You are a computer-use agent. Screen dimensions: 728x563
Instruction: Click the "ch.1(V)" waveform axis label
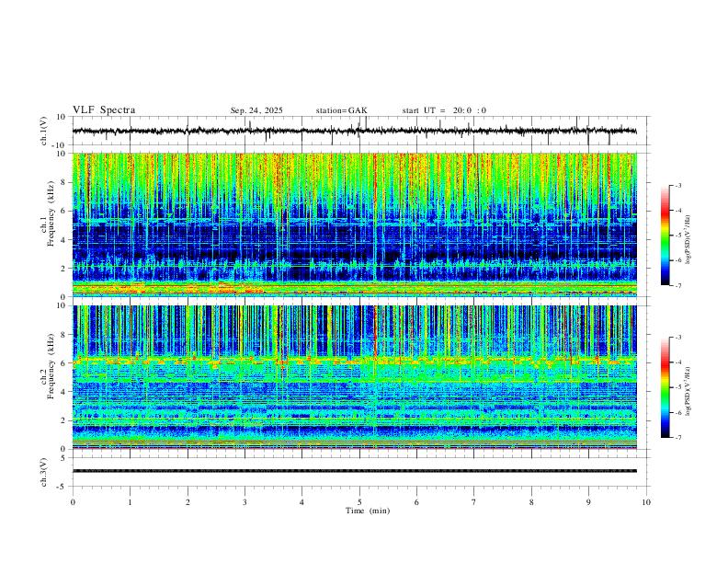44,131
